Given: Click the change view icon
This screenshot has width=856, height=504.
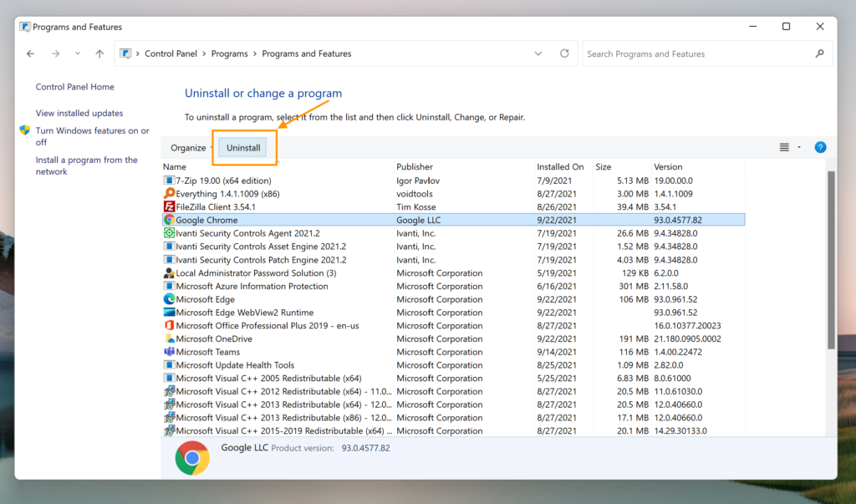Looking at the screenshot, I should 784,147.
